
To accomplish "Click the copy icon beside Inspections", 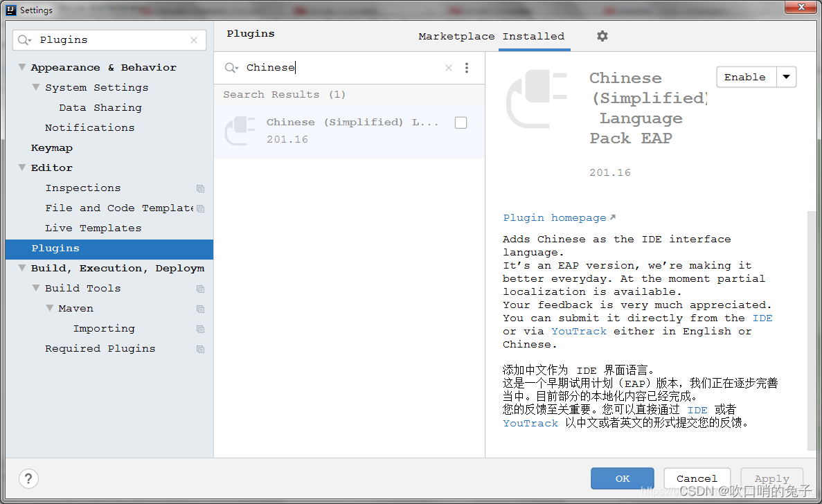I will pyautogui.click(x=200, y=188).
